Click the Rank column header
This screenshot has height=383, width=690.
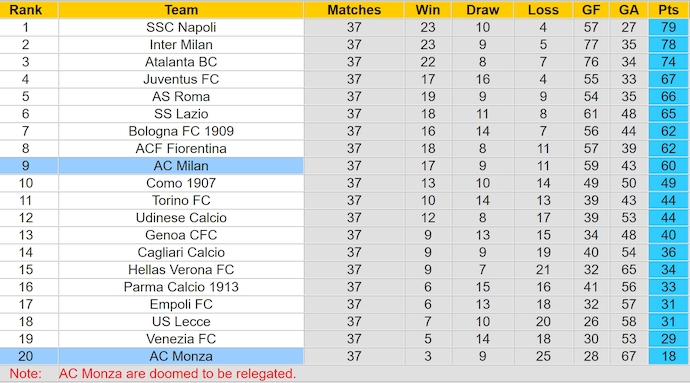point(26,10)
